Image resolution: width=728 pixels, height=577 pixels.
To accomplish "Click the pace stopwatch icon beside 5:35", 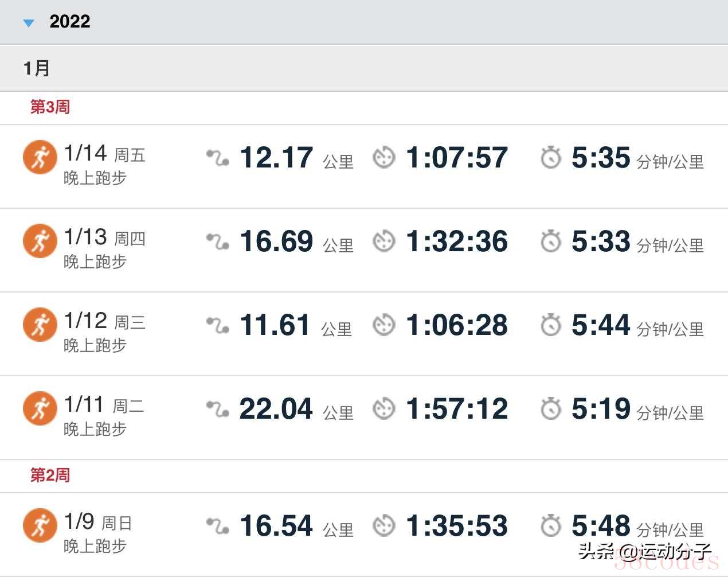I will [x=551, y=158].
